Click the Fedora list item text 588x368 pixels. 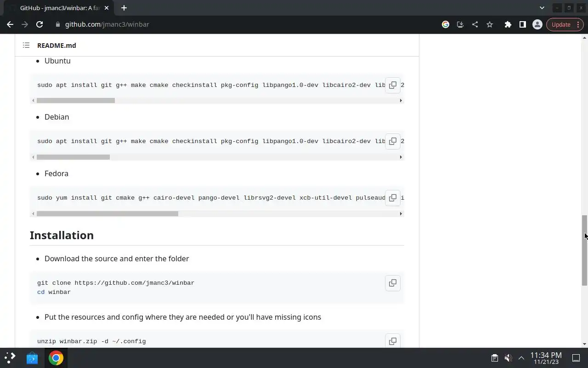coord(57,173)
